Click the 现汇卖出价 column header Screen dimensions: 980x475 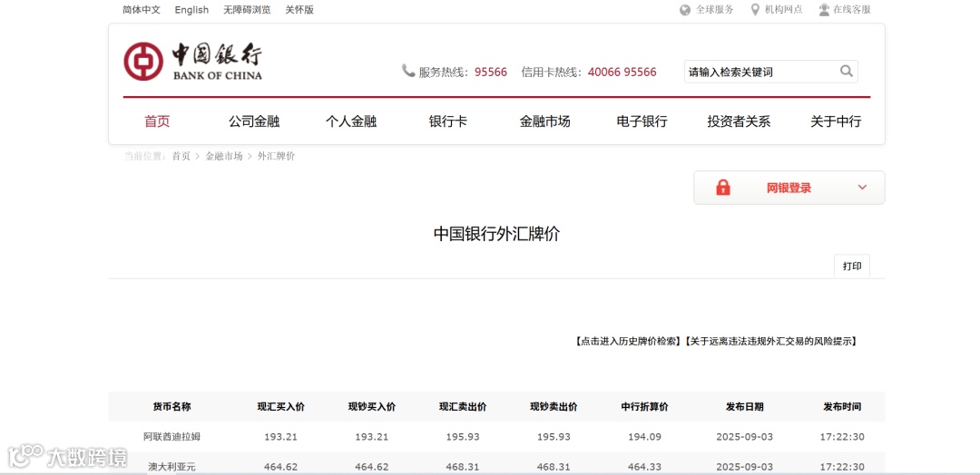point(463,406)
